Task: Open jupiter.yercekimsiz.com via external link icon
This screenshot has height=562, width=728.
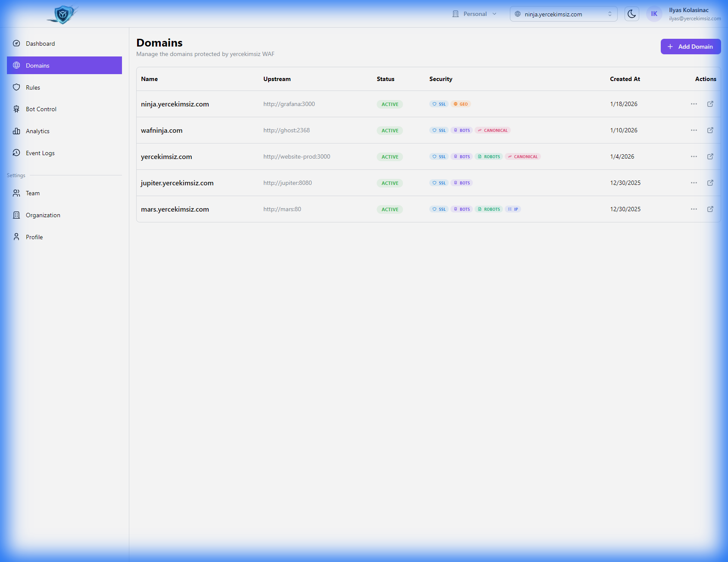Action: point(710,183)
